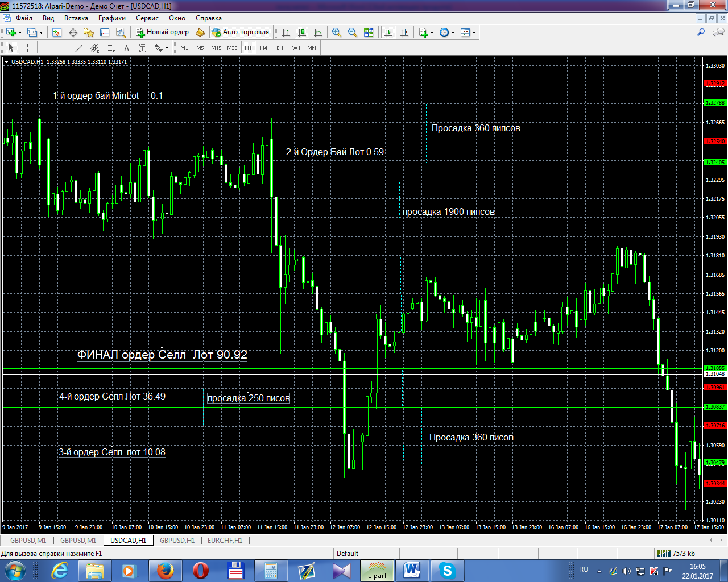
Task: Launch MetaEditor from the yellow book icon
Action: click(x=200, y=32)
